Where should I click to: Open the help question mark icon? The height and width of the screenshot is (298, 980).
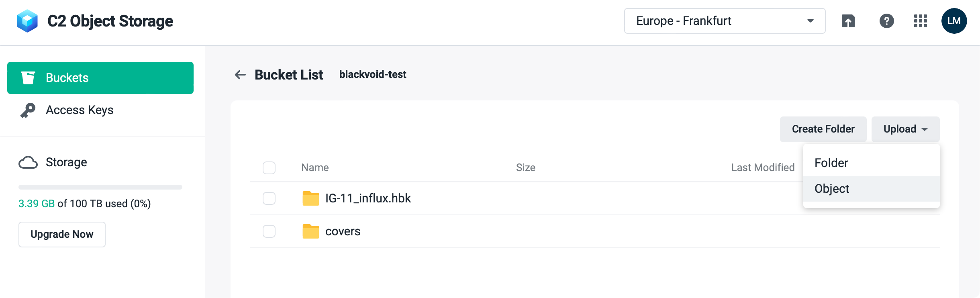tap(886, 21)
